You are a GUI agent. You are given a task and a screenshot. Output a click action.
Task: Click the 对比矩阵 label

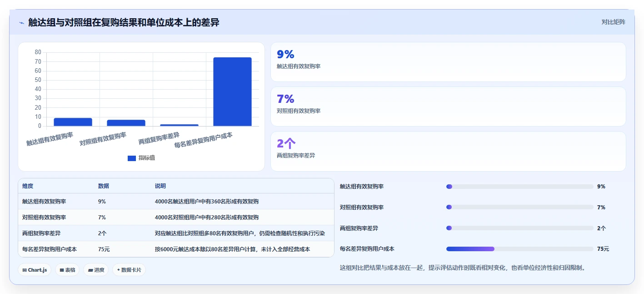pyautogui.click(x=613, y=22)
